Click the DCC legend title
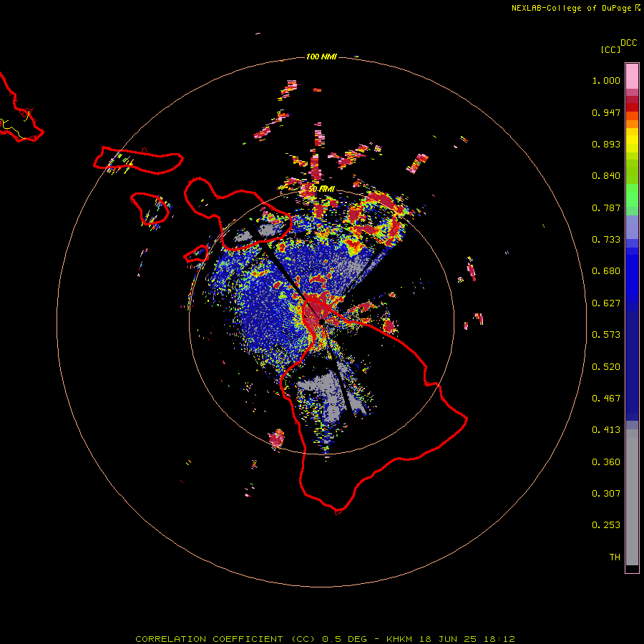 (x=628, y=43)
